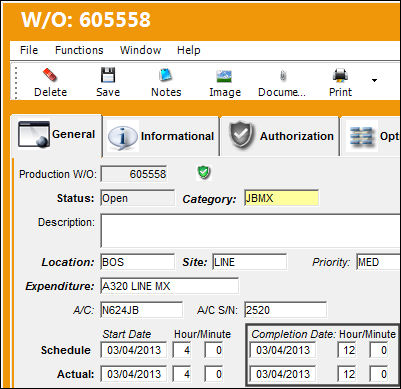Open the Documents paperclip icon
This screenshot has height=389, width=401.
click(283, 76)
